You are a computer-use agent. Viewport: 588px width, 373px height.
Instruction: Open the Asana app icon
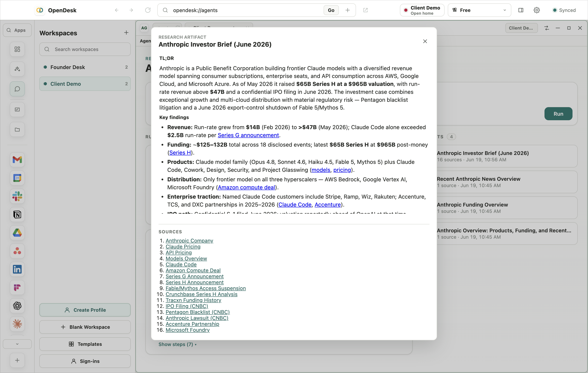point(17,251)
